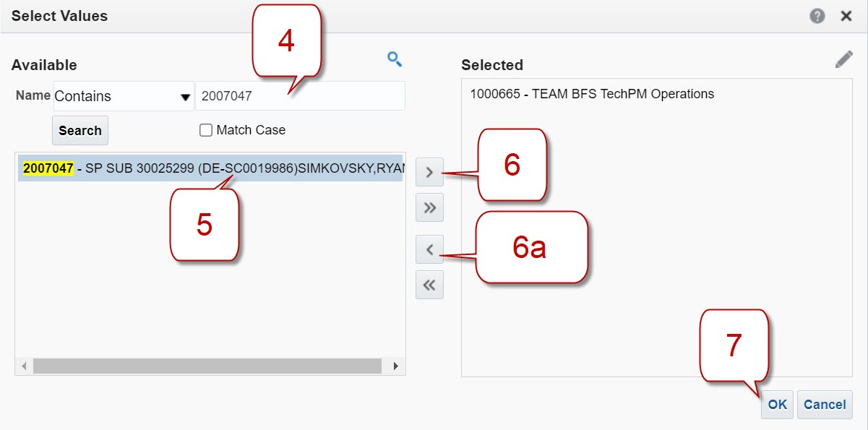
Task: Confirm selection with the OK button
Action: click(x=777, y=405)
